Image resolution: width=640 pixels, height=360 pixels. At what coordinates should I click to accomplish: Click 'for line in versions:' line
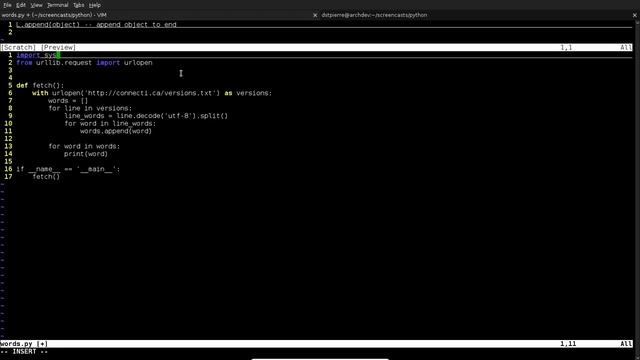coord(90,109)
